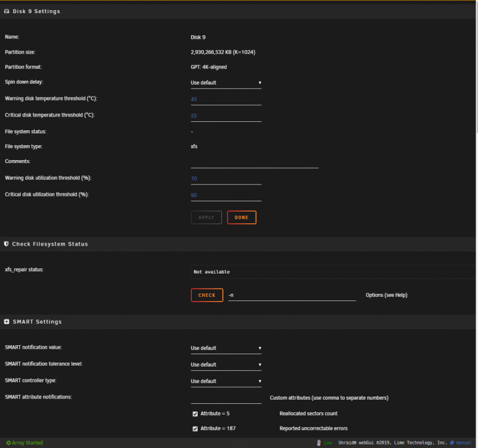
Task: Click the warning disk temperature threshold field
Action: pos(226,99)
